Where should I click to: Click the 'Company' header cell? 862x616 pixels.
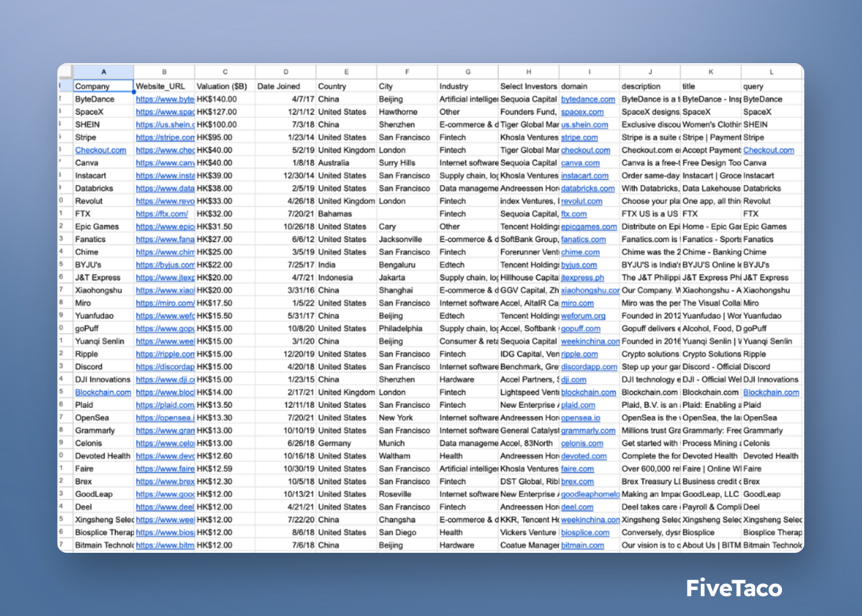coord(103,87)
